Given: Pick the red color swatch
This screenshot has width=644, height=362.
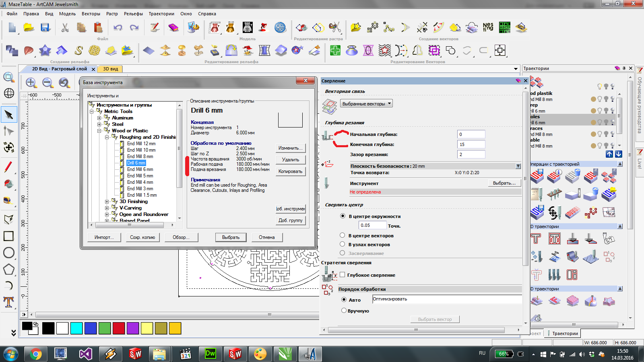Looking at the screenshot, I should 119,328.
